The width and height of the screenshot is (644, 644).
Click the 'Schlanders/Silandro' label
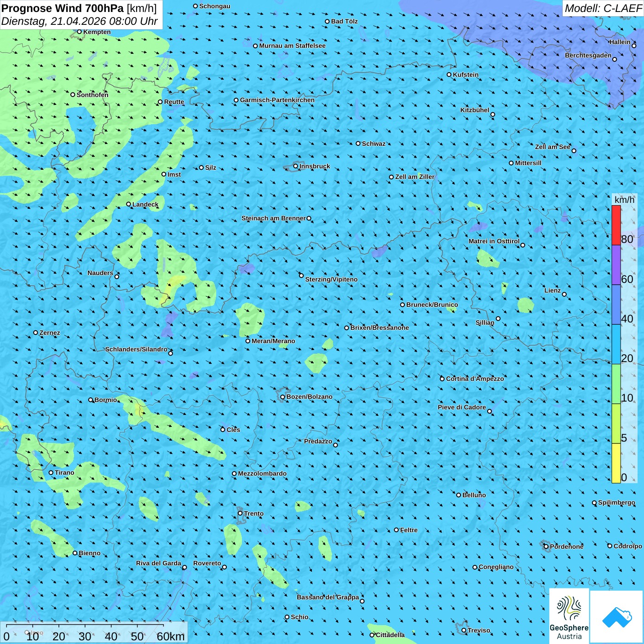[136, 349]
